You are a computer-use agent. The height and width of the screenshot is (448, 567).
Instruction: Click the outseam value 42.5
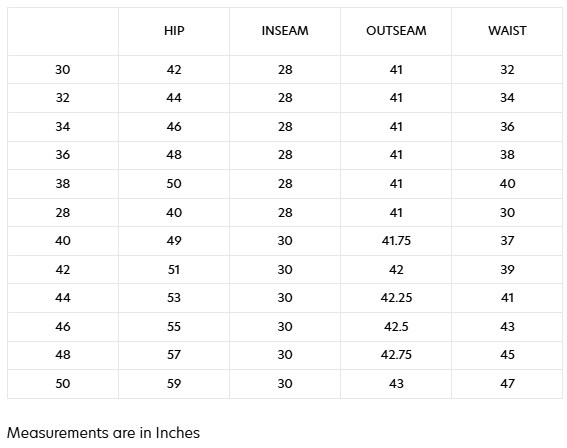[x=396, y=327]
